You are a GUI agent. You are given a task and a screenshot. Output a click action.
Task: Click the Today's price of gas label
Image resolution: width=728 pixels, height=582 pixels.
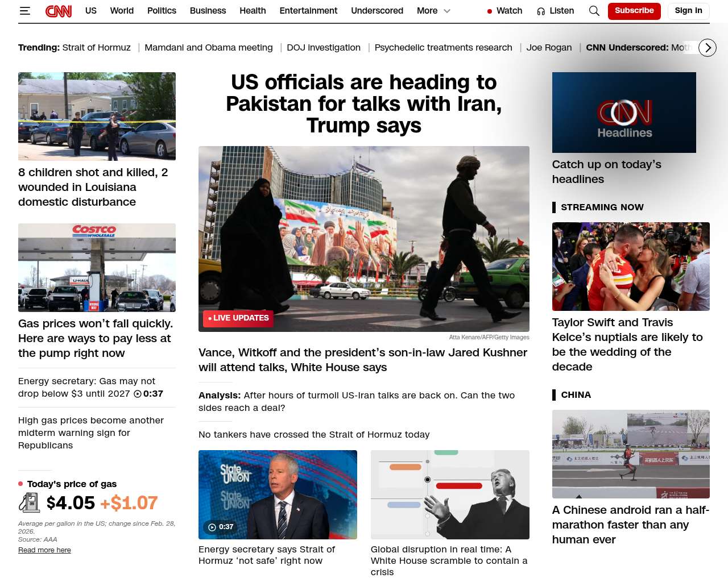tap(72, 484)
